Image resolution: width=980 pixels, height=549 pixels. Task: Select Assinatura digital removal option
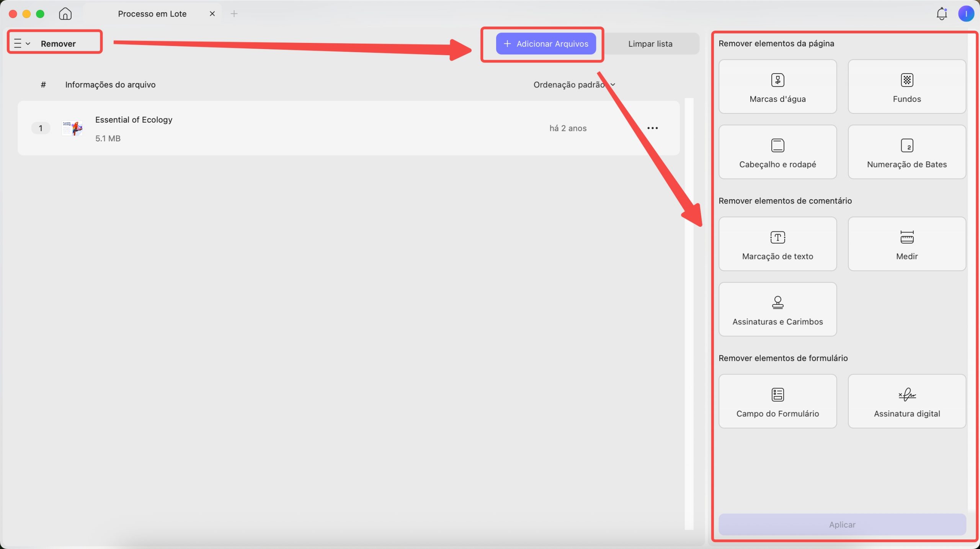point(907,401)
